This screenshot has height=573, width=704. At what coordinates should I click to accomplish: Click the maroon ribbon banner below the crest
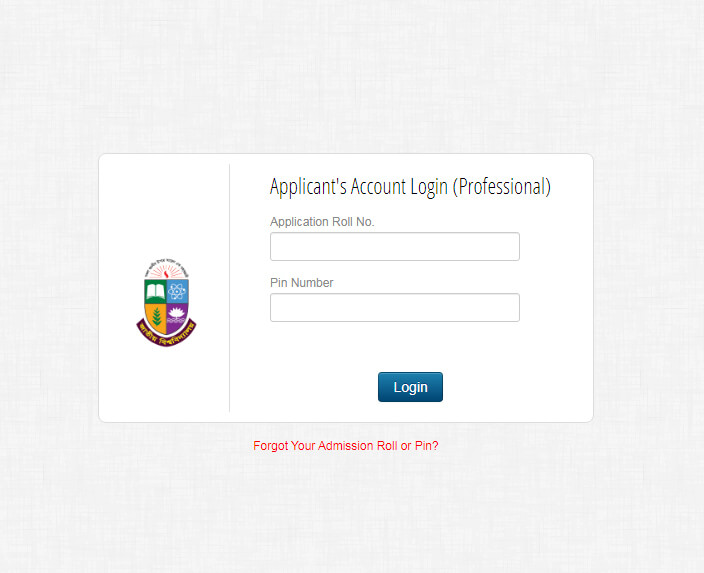(166, 335)
